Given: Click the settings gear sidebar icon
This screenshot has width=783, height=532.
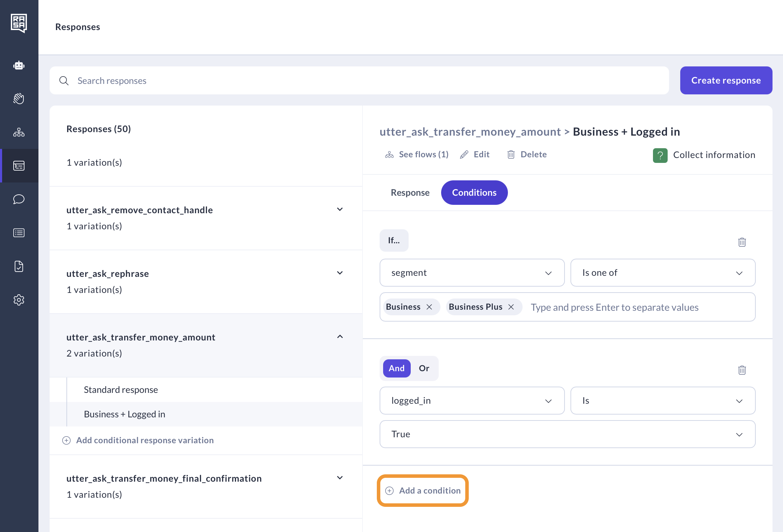Looking at the screenshot, I should pyautogui.click(x=19, y=300).
